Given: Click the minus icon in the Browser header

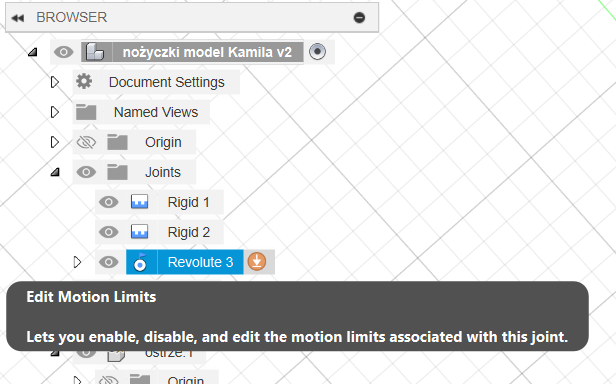Looking at the screenshot, I should pyautogui.click(x=359, y=18).
